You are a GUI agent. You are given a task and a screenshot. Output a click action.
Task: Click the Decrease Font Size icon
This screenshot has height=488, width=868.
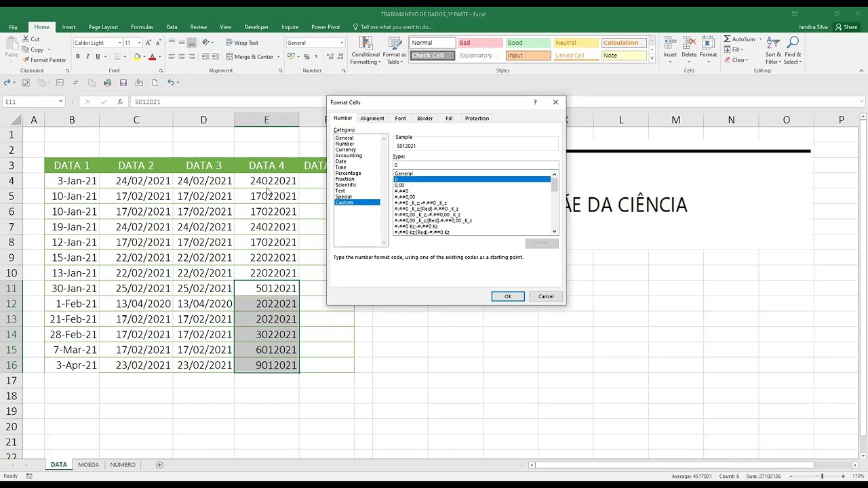(x=159, y=43)
